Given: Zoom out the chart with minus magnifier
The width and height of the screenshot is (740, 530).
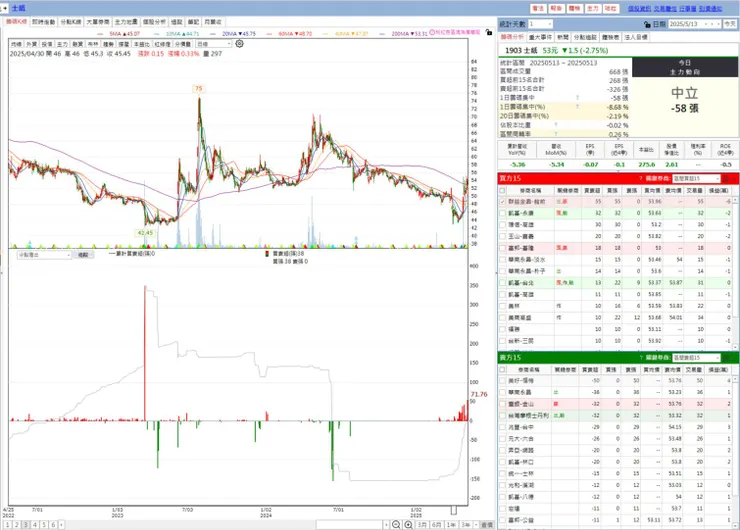Looking at the screenshot, I should [396, 525].
